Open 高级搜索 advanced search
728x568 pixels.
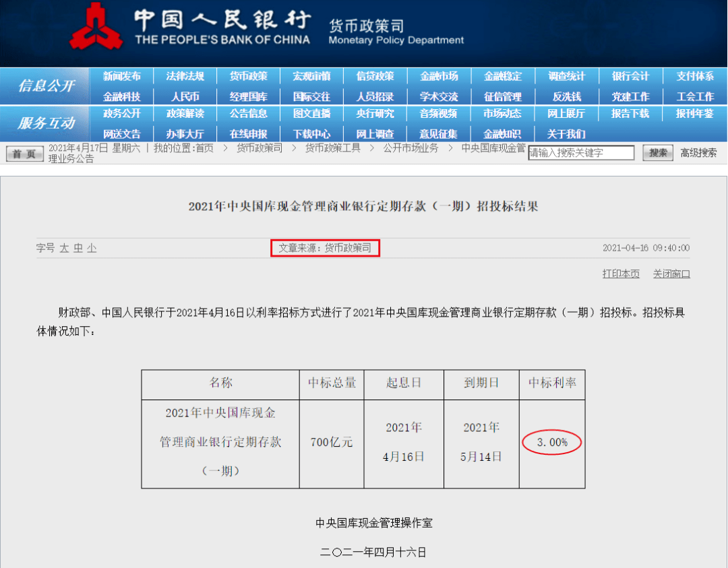(699, 153)
